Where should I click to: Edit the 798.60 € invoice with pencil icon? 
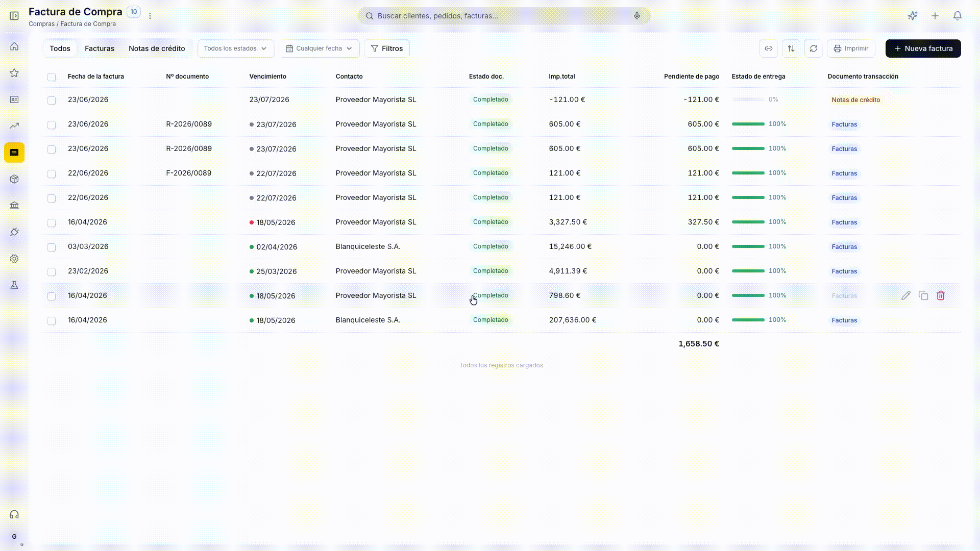click(x=906, y=295)
